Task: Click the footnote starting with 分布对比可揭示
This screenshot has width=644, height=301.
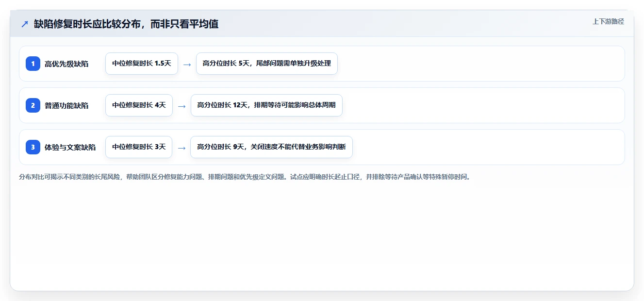Action: click(x=245, y=177)
